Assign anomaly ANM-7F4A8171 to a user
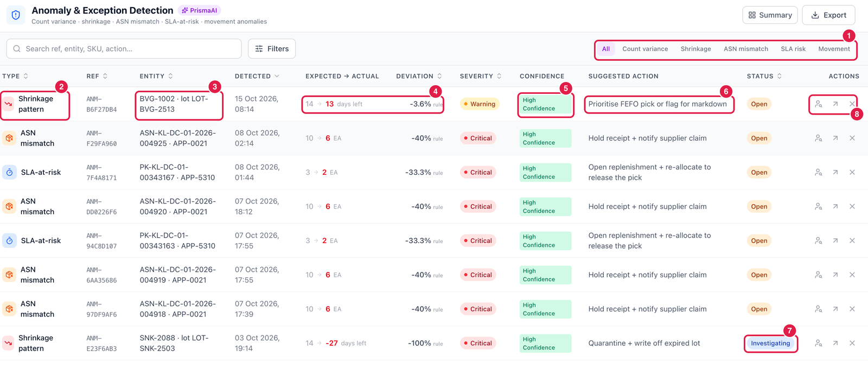 818,173
